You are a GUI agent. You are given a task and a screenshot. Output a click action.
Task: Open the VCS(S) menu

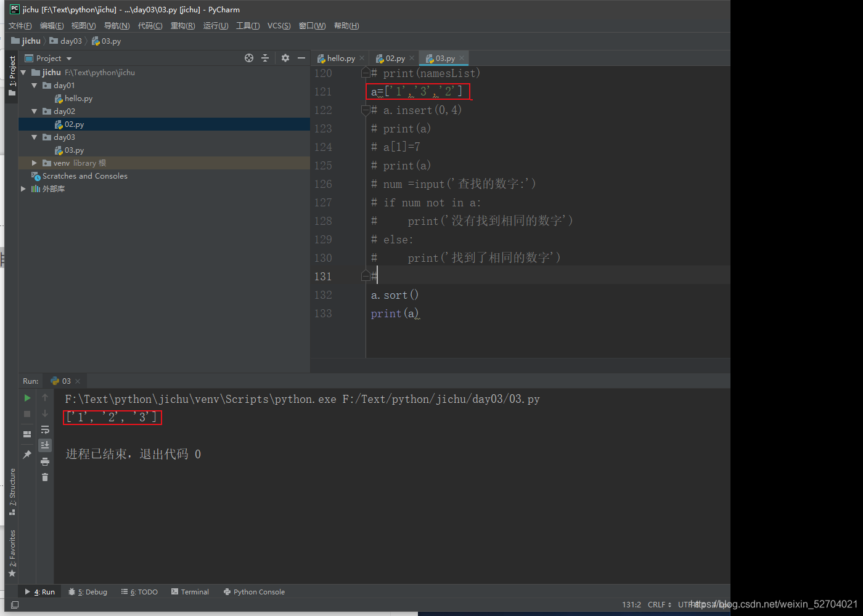point(279,26)
